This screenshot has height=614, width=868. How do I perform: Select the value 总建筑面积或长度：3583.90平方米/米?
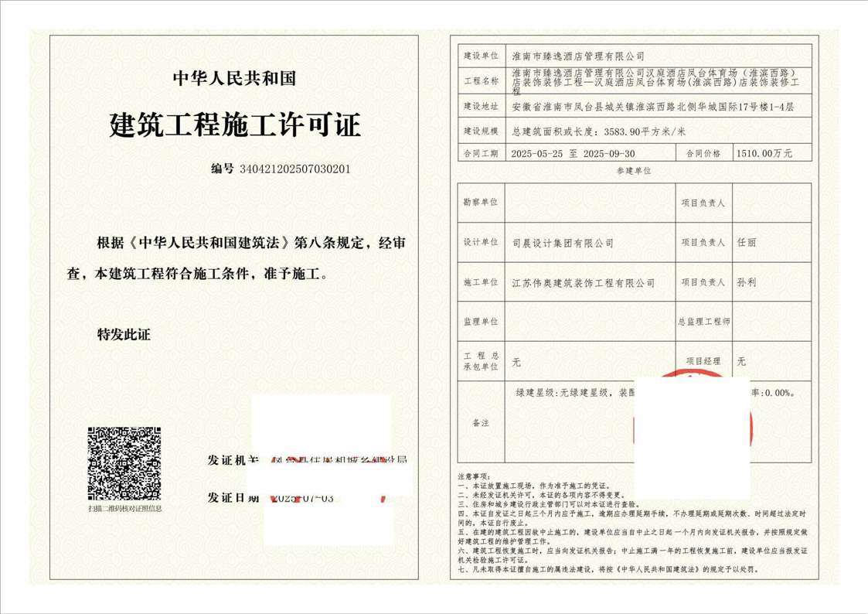tap(598, 131)
